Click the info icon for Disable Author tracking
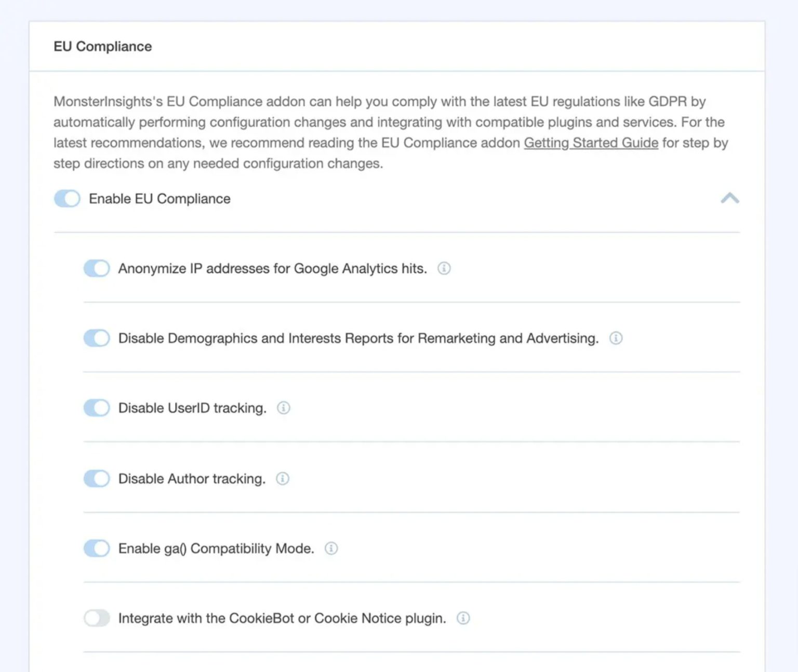 point(283,478)
